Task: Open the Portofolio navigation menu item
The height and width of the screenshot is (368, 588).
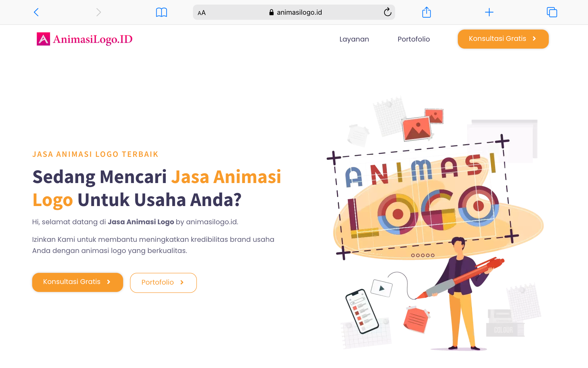Action: click(x=413, y=39)
